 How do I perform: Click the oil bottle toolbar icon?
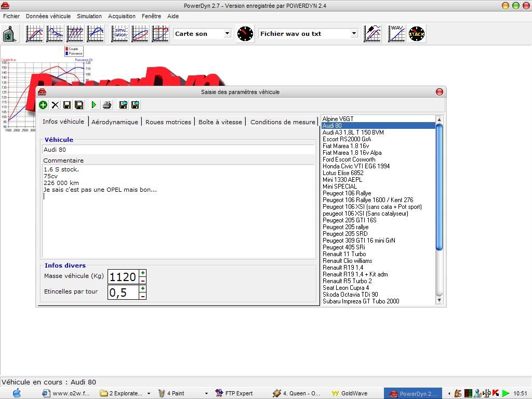tap(9, 34)
